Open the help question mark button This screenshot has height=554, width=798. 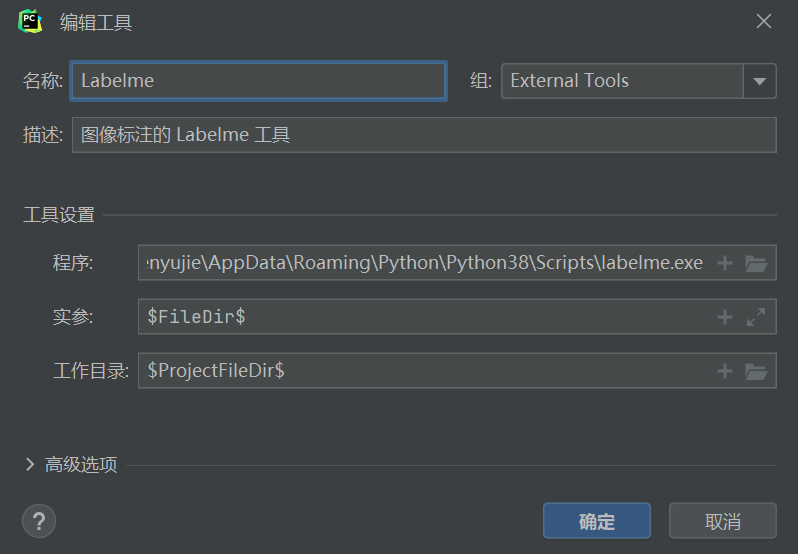coord(39,521)
